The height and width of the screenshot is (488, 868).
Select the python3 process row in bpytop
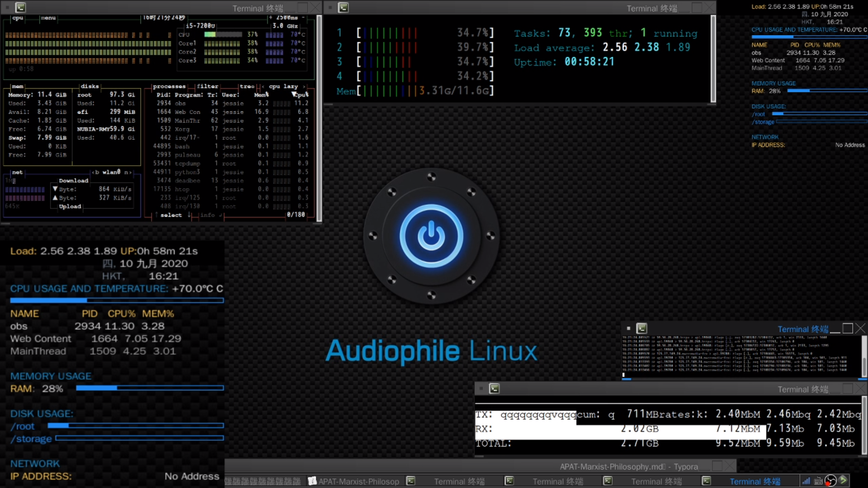[x=231, y=172]
